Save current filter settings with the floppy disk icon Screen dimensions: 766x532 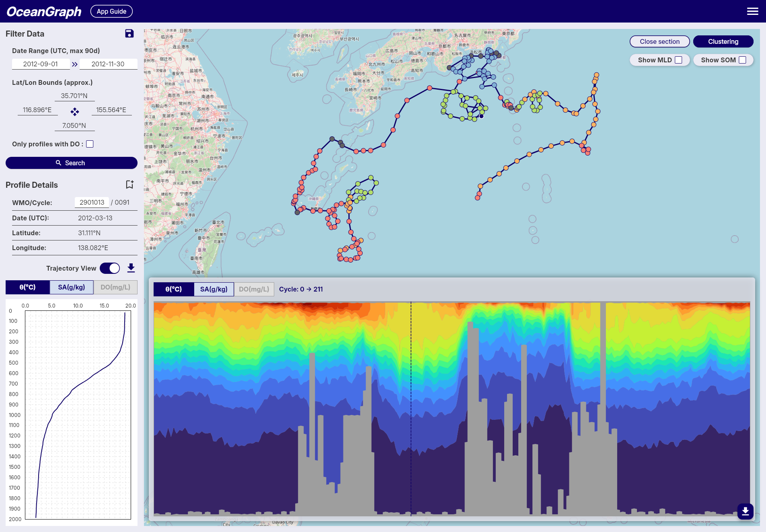(129, 34)
